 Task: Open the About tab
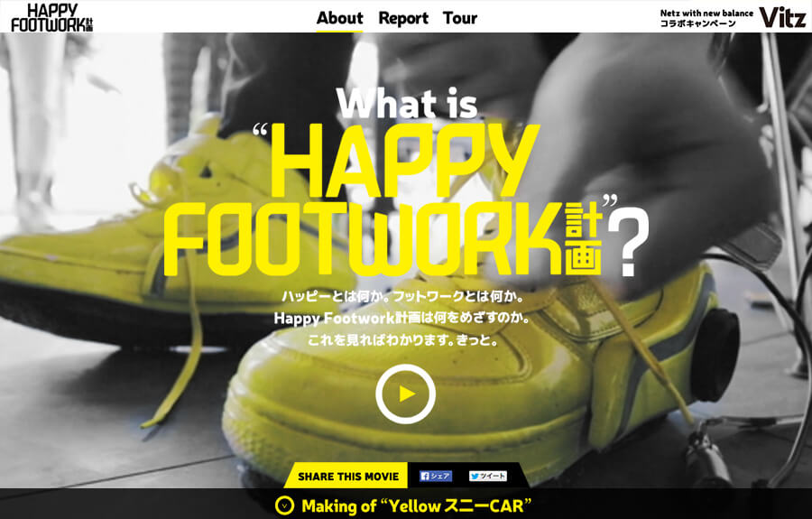point(340,18)
